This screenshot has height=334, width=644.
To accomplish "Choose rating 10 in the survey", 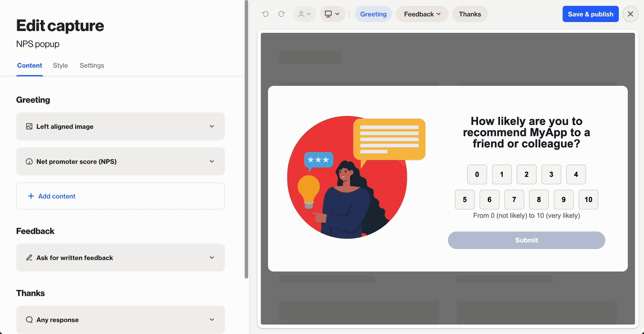I will tap(588, 200).
